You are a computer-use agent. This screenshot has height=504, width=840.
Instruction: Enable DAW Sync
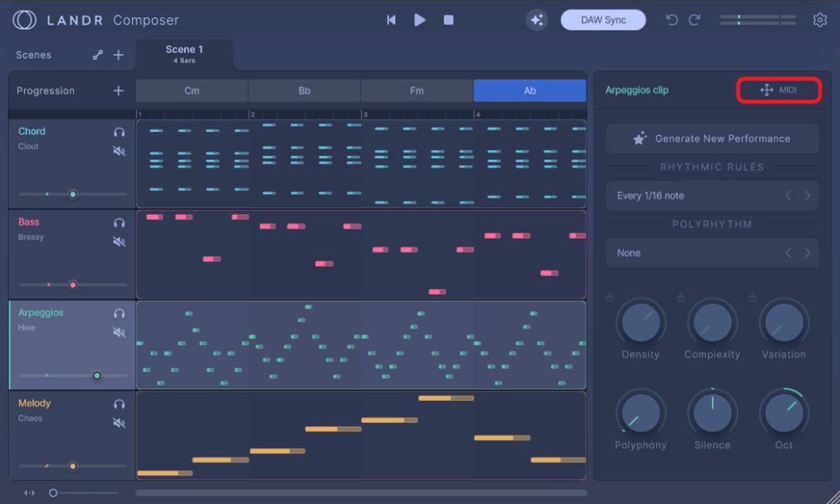(x=603, y=20)
